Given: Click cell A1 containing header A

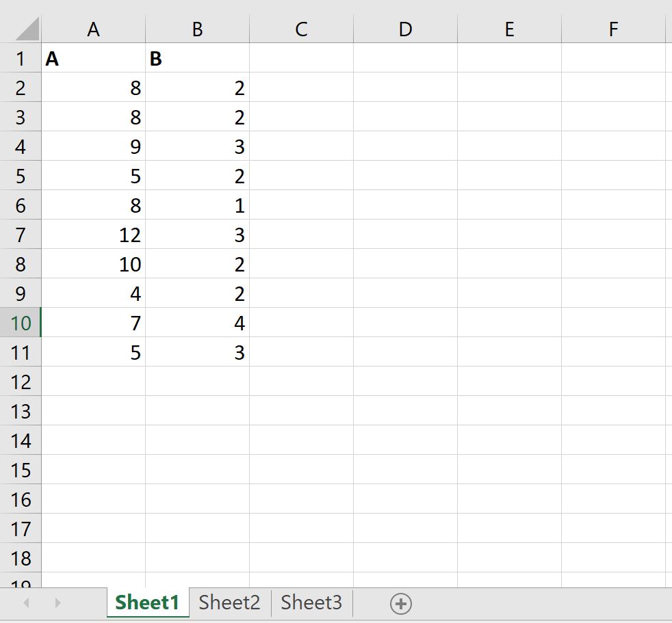Looking at the screenshot, I should click(x=93, y=58).
